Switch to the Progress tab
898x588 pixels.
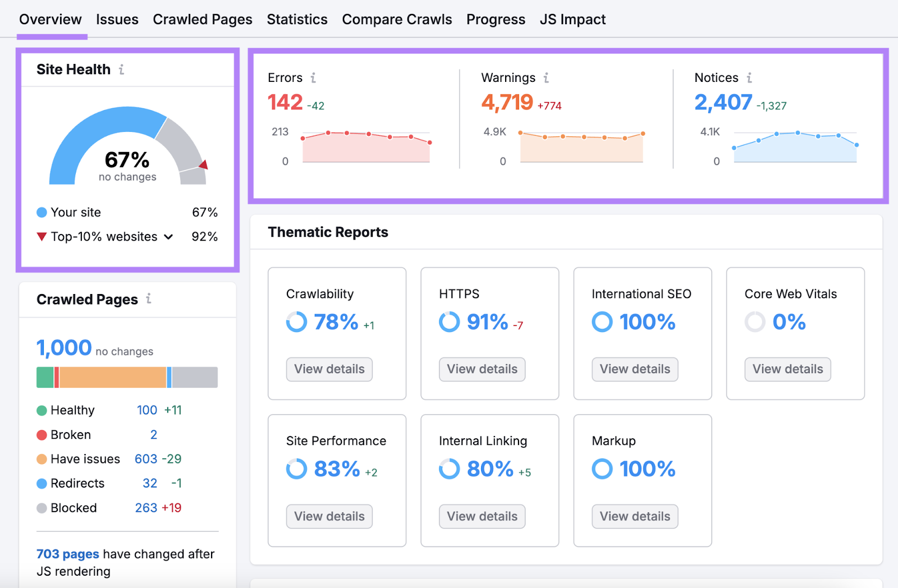[x=496, y=20]
